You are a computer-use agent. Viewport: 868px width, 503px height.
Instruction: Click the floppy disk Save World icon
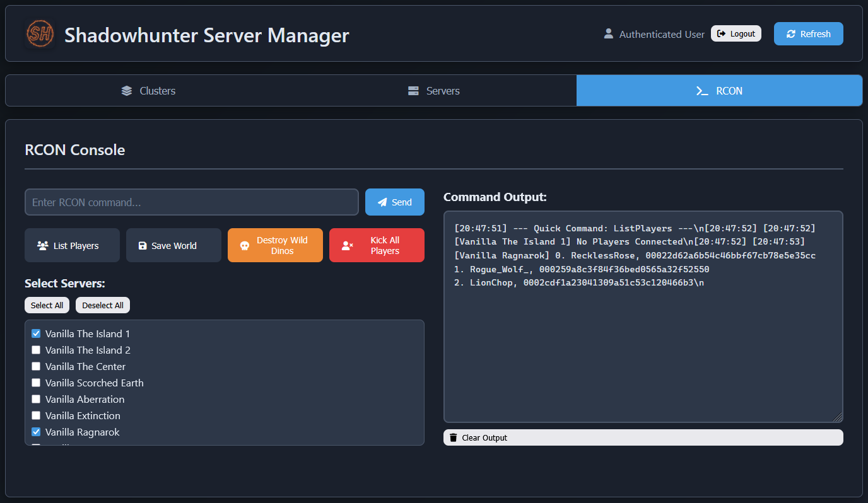point(143,246)
